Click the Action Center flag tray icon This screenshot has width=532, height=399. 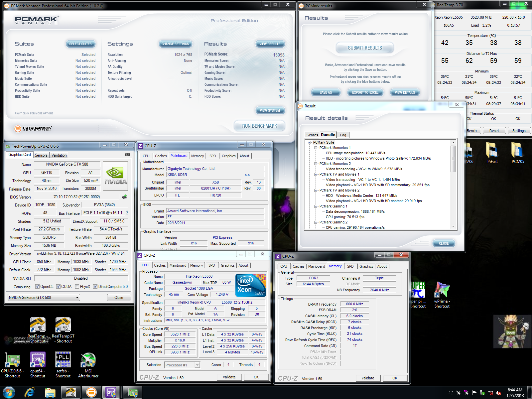point(474,393)
